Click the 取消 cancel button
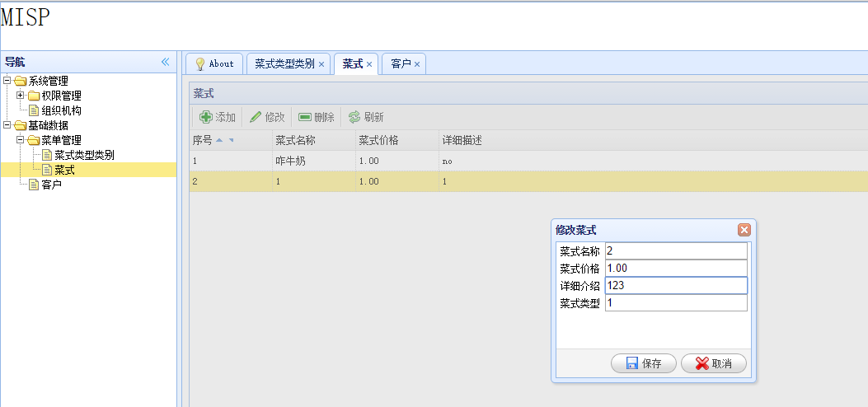 pos(714,363)
